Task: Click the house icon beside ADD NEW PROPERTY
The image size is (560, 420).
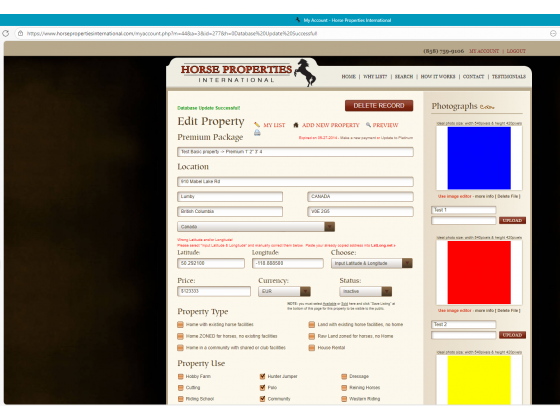Action: 296,125
